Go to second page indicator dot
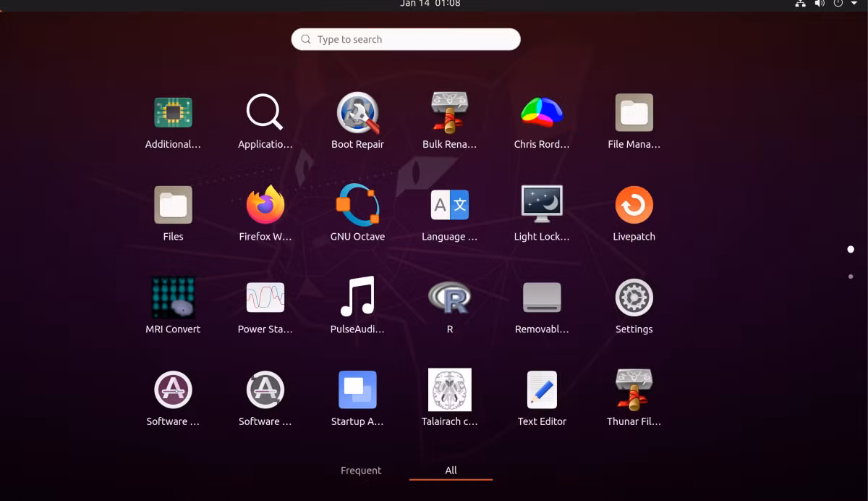 851,277
